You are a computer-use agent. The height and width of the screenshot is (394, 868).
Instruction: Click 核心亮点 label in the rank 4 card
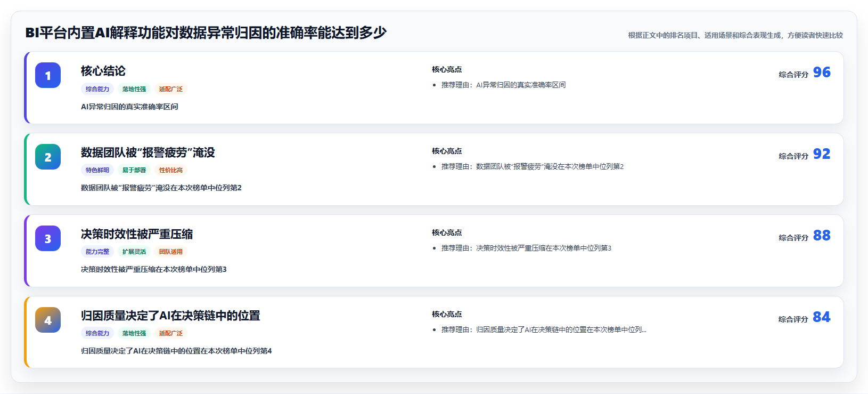click(x=447, y=314)
